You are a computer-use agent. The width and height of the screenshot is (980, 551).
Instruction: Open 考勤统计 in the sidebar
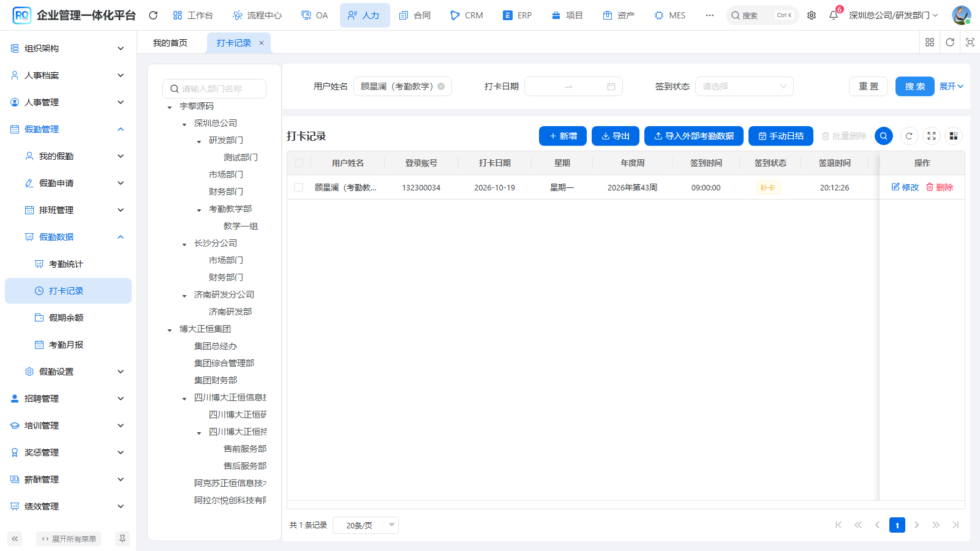click(68, 264)
